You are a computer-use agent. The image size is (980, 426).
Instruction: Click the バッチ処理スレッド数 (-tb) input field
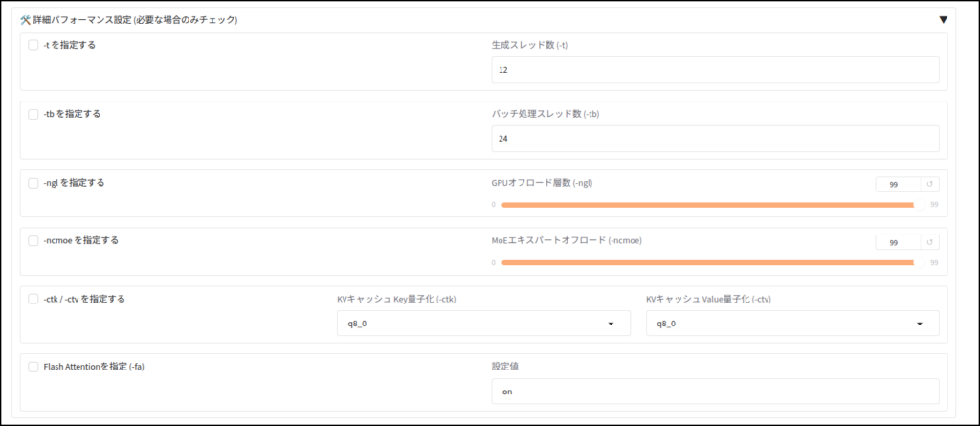[715, 139]
